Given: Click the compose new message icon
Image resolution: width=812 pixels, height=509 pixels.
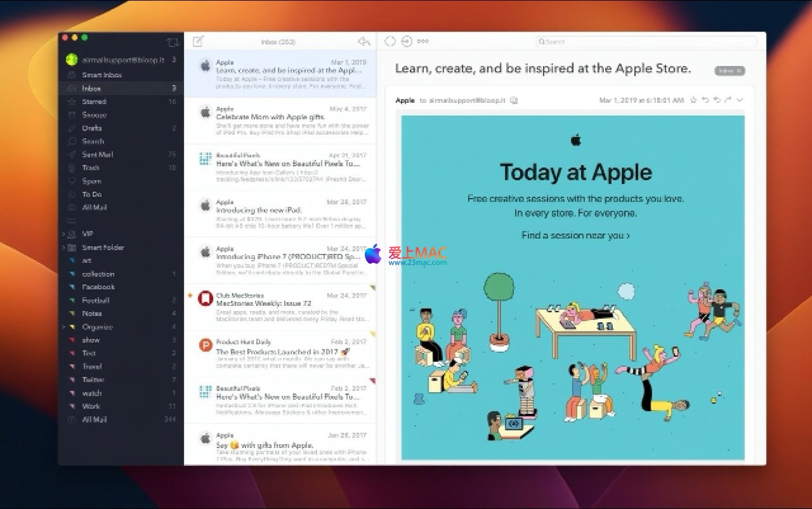Looking at the screenshot, I should click(198, 42).
